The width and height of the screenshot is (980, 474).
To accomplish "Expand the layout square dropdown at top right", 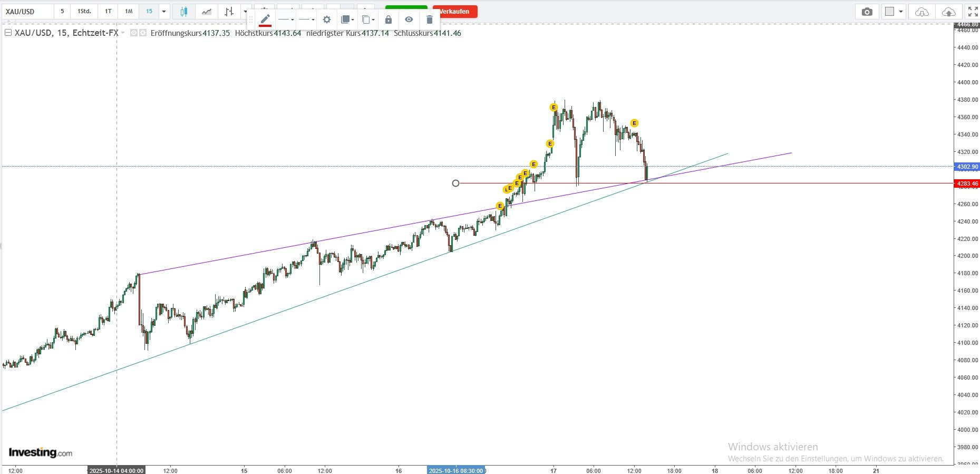I will (x=894, y=12).
